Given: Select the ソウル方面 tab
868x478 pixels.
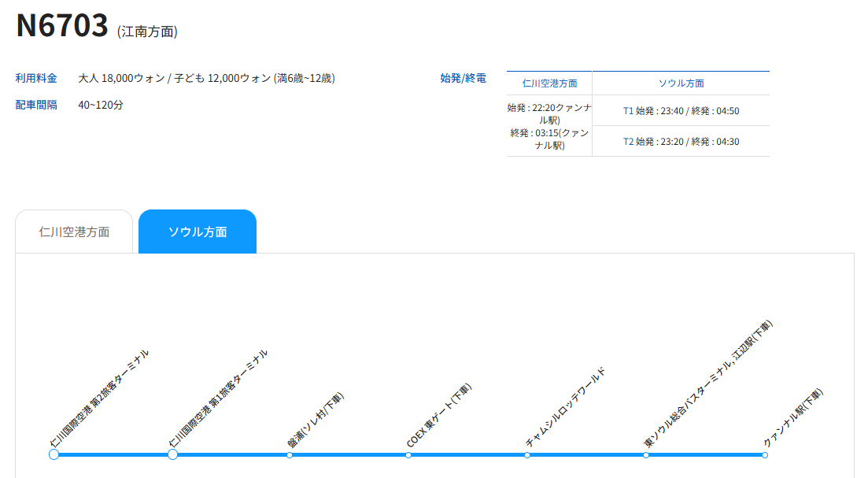Looking at the screenshot, I should [198, 231].
